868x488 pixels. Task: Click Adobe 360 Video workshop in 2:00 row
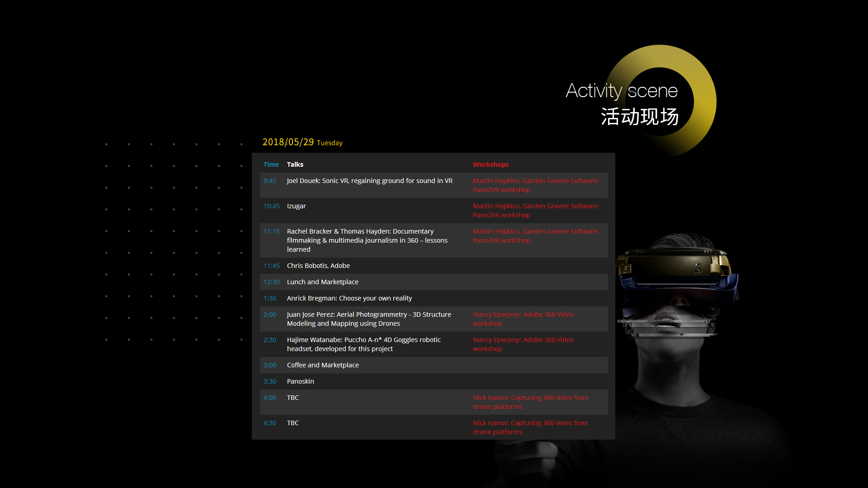524,319
